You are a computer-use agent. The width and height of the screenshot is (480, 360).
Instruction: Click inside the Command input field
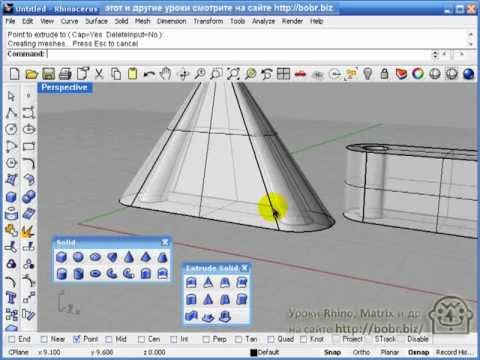click(238, 54)
